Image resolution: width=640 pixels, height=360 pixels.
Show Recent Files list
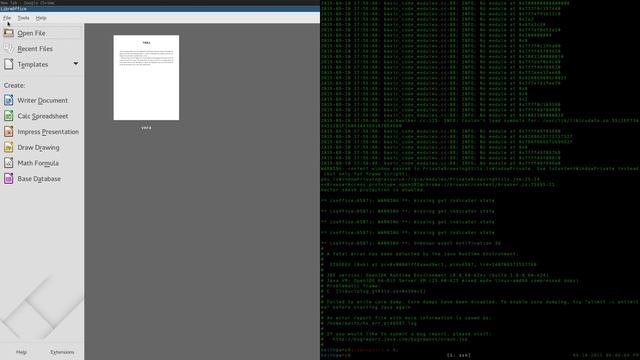[42, 49]
